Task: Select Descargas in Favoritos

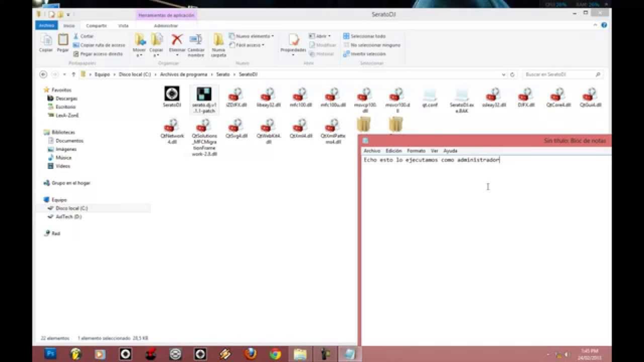Action: click(66, 99)
